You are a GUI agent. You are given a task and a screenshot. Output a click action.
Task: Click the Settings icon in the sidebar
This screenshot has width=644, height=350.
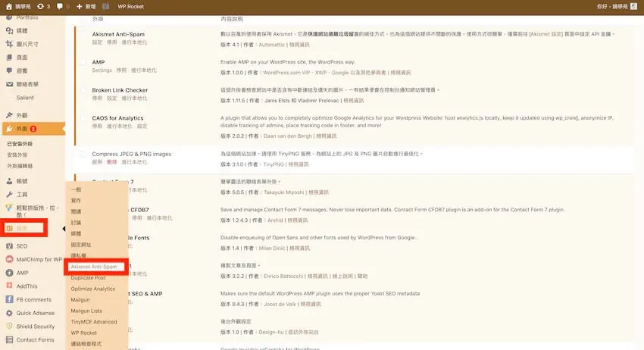pyautogui.click(x=9, y=228)
